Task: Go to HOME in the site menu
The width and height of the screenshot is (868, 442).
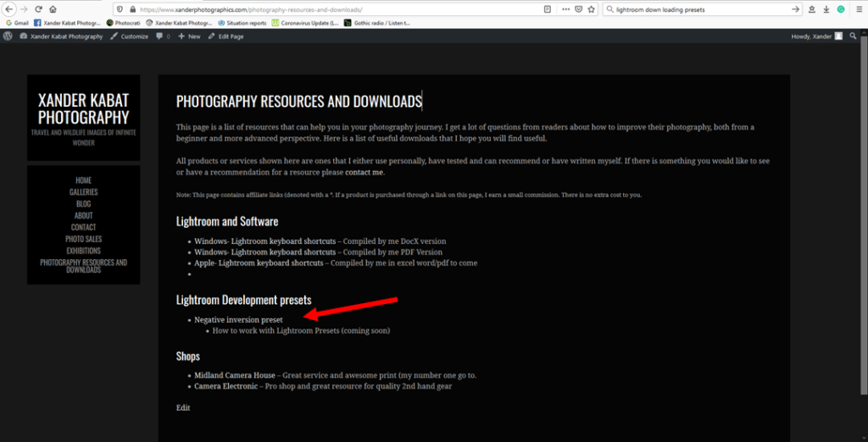Action: [84, 180]
